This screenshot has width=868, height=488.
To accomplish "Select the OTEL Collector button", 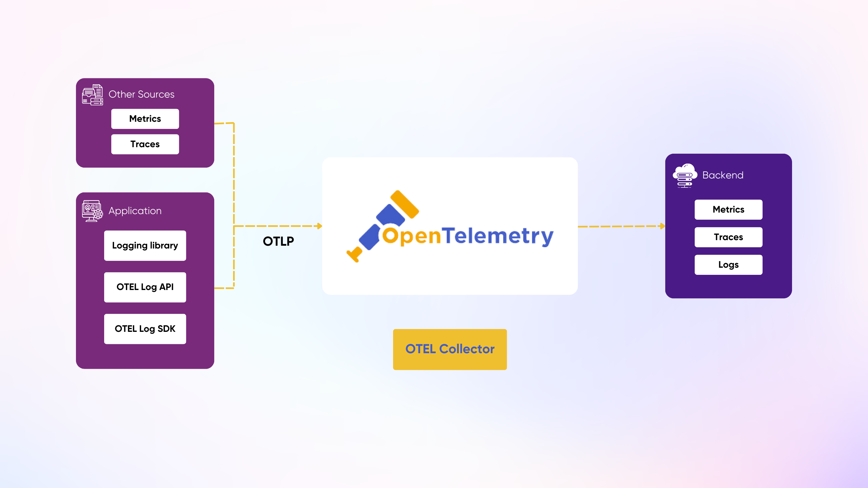I will 449,349.
